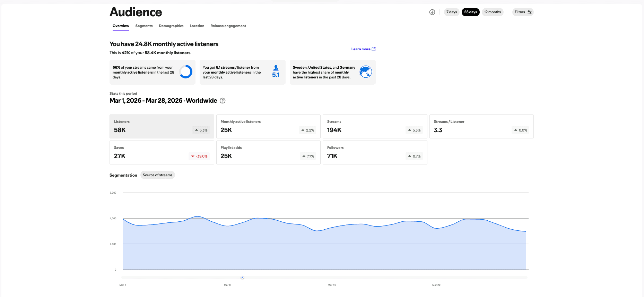Select the Streams / Listener stat card
This screenshot has height=297, width=644.
coord(481,127)
